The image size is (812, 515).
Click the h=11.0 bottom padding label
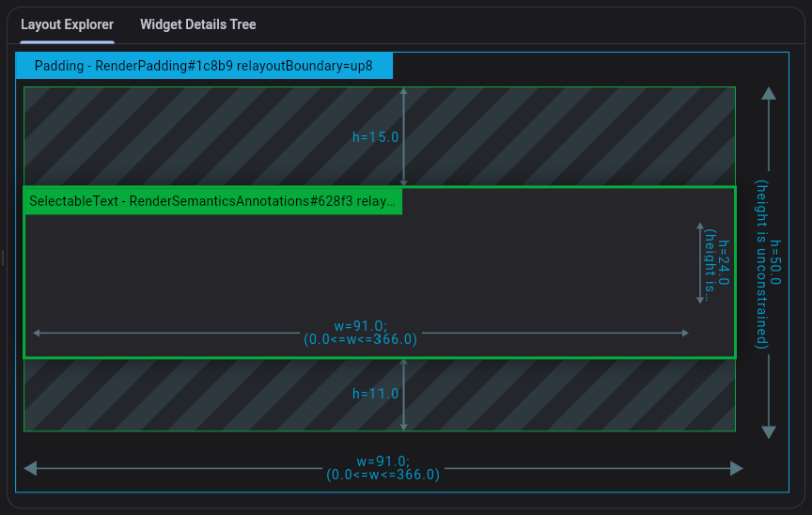pos(375,395)
